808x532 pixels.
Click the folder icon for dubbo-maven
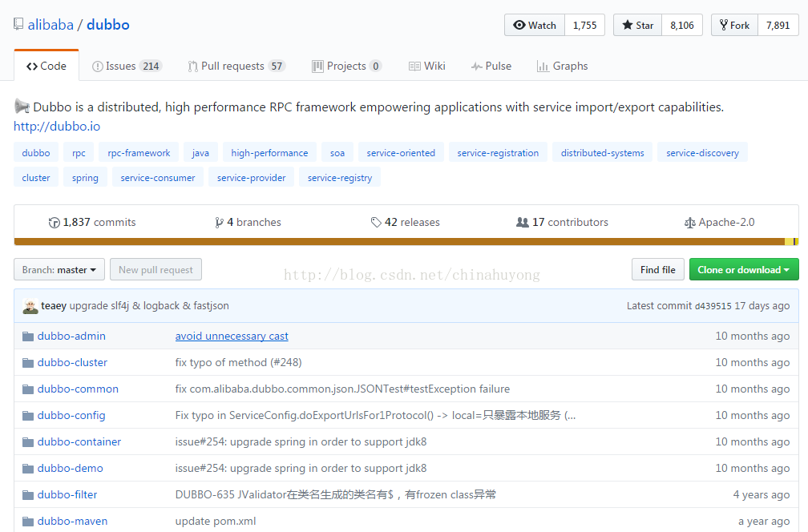[28, 522]
